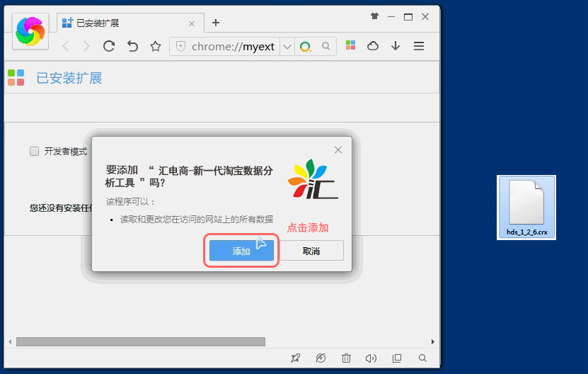The image size is (588, 374).
Task: Open the cloud sync icon
Action: (373, 46)
